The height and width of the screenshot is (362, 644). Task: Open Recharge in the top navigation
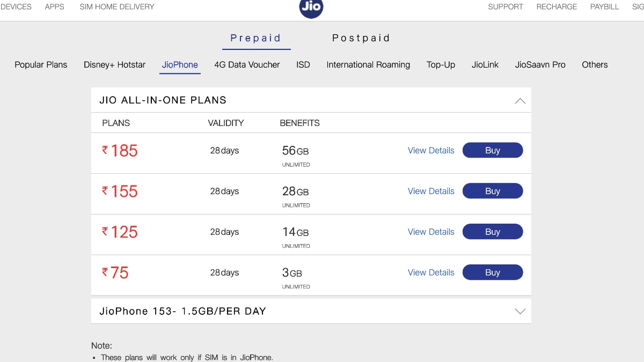(557, 7)
